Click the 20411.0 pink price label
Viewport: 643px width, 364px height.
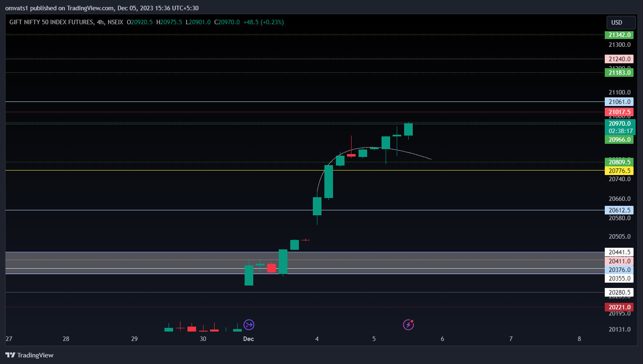619,261
